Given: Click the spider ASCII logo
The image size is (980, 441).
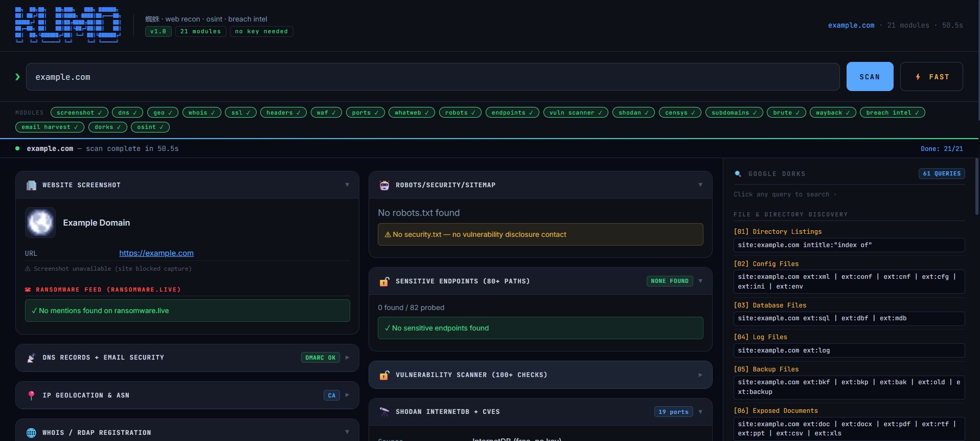Looking at the screenshot, I should pos(68,25).
